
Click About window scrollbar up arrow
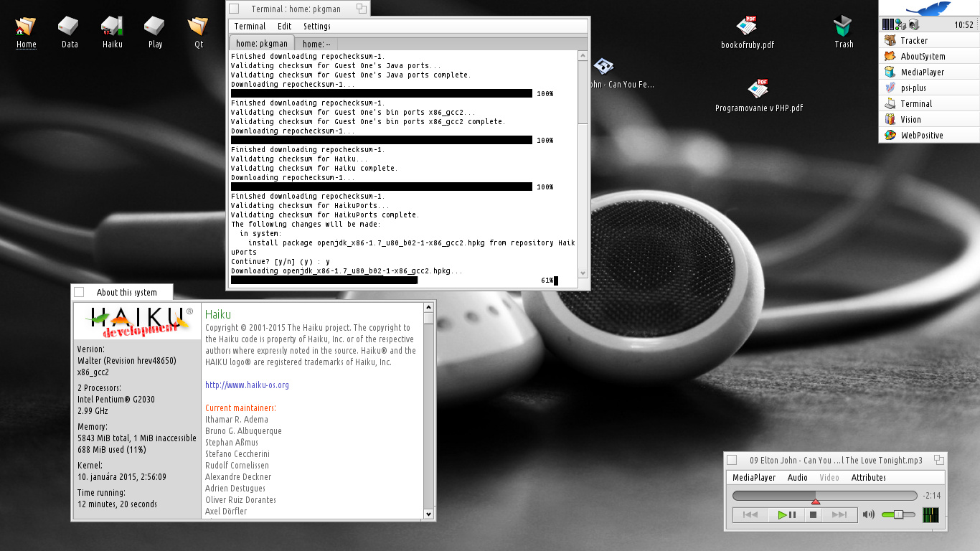point(428,308)
